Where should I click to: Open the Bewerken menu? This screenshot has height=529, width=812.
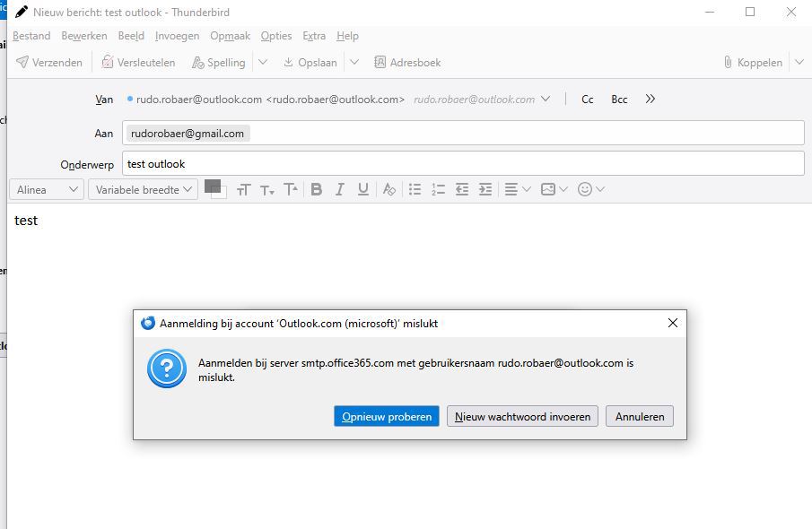(x=84, y=36)
